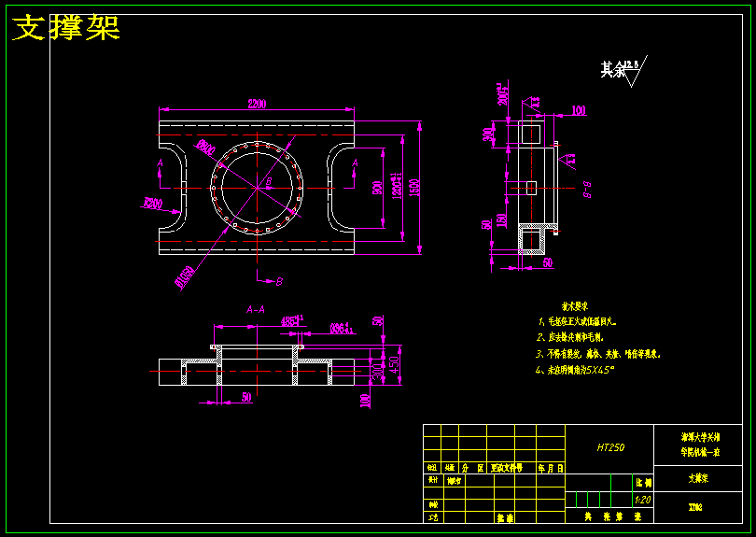Select the "1500" overall height dimension
The width and height of the screenshot is (756, 537).
[x=414, y=187]
